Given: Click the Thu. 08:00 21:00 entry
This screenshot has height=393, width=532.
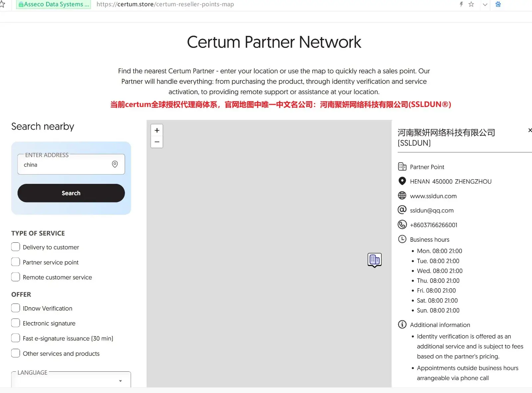Looking at the screenshot, I should coord(438,281).
